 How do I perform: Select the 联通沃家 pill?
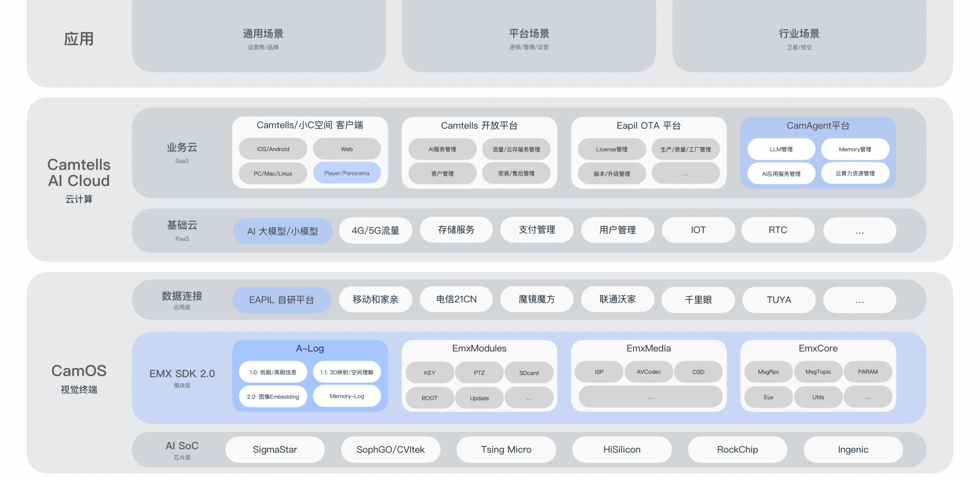(x=618, y=299)
